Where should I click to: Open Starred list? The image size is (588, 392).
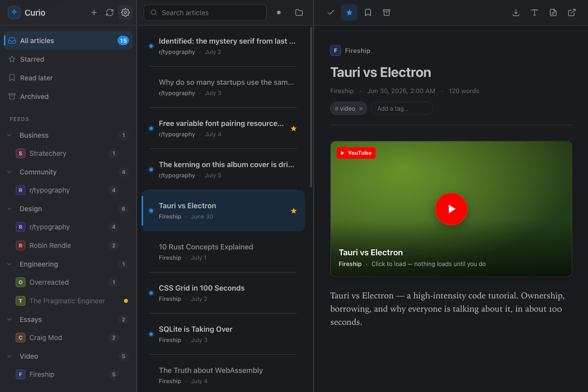tap(68, 59)
